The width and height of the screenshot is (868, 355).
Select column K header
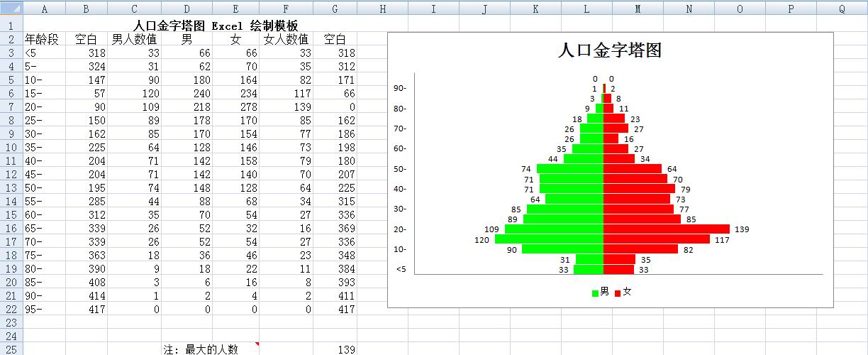[x=535, y=9]
